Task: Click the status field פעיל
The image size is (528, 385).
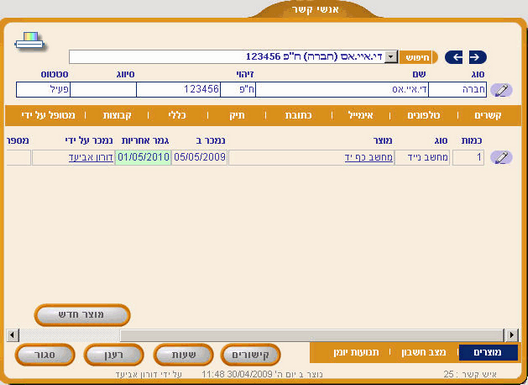Action: [x=43, y=90]
